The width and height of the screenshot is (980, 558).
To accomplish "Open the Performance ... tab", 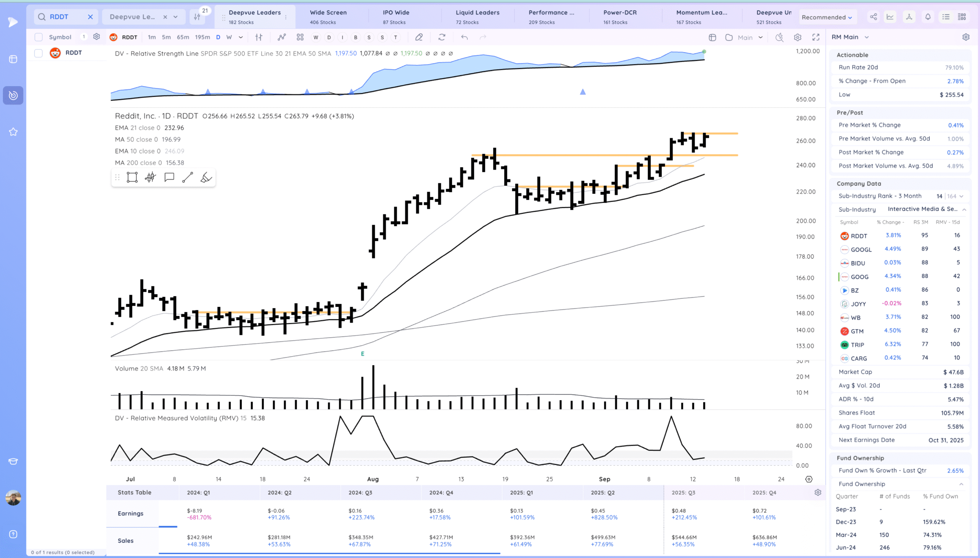I will (x=551, y=17).
